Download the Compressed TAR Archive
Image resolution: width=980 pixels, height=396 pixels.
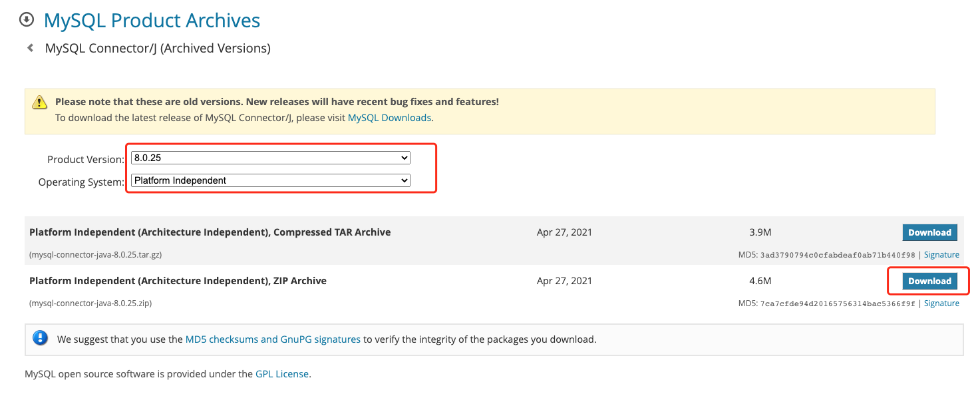tap(929, 232)
